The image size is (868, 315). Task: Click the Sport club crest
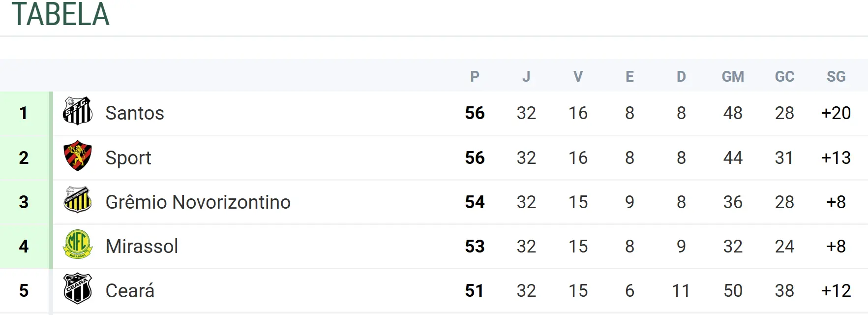click(x=78, y=156)
